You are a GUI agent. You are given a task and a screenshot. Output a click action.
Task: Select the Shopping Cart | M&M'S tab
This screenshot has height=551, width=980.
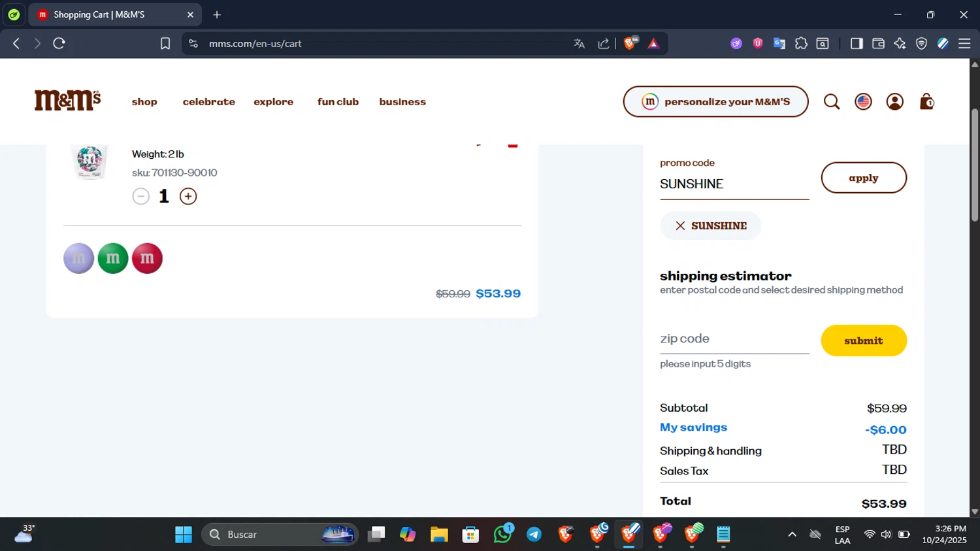pyautogui.click(x=115, y=14)
